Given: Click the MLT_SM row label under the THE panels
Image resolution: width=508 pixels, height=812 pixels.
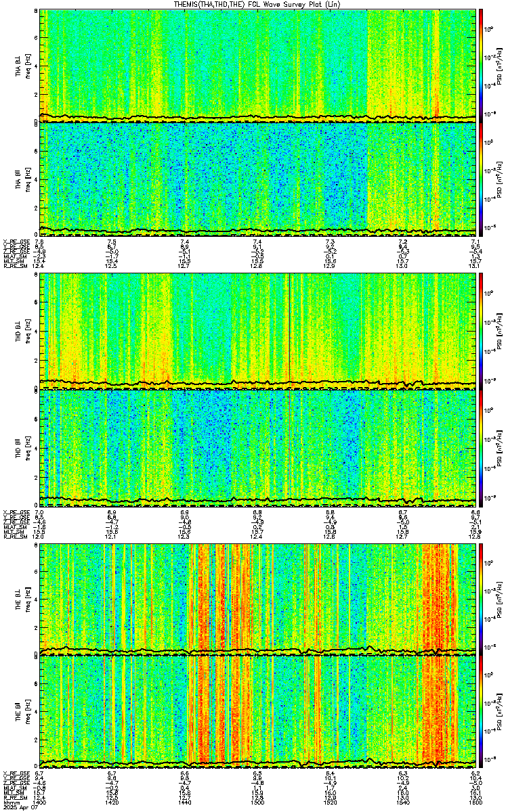Looking at the screenshot, I should (13, 793).
